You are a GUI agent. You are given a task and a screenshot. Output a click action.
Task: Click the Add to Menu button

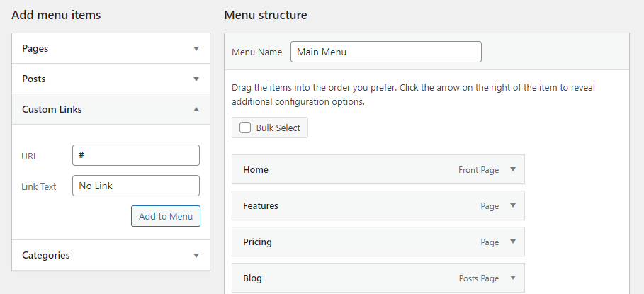coord(166,216)
